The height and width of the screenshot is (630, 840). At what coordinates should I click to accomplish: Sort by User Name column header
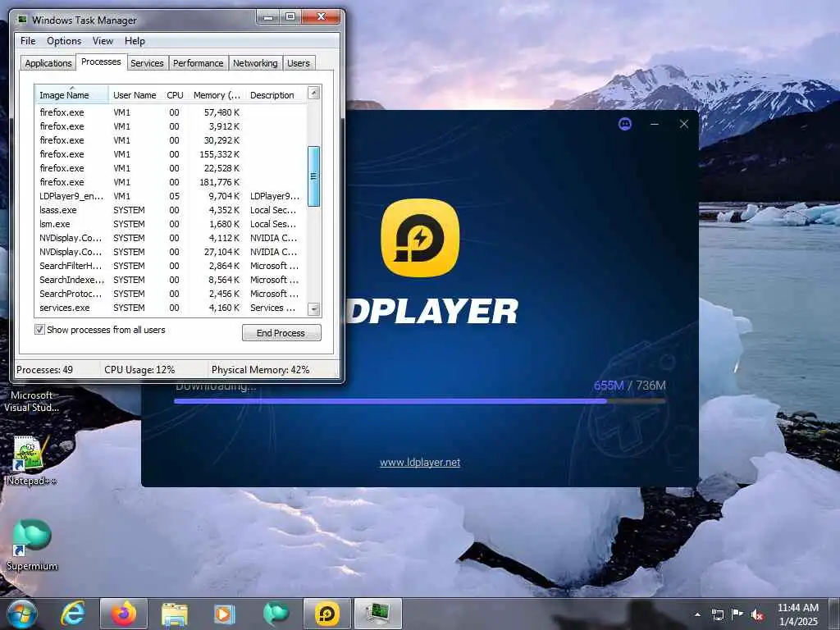[x=135, y=95]
